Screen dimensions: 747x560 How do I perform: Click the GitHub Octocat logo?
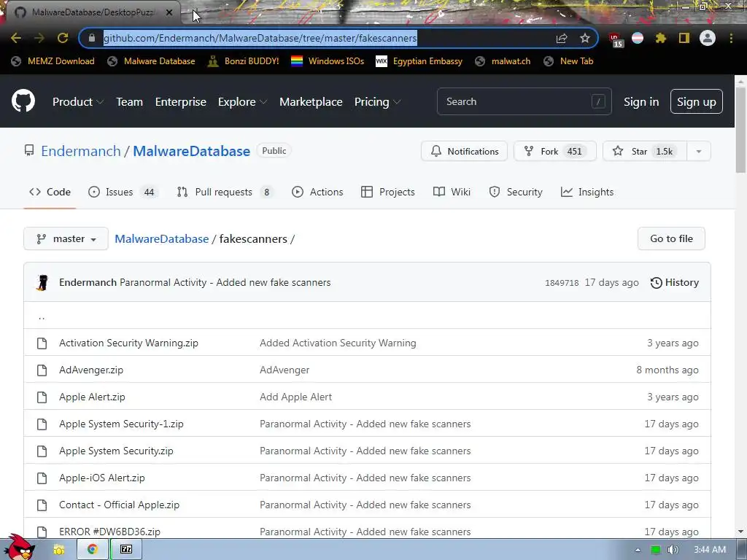click(x=23, y=101)
